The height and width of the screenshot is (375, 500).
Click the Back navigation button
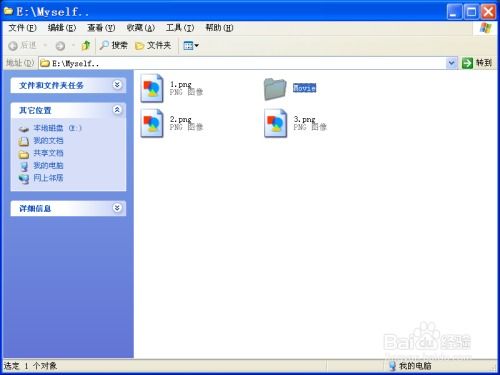tap(23, 45)
